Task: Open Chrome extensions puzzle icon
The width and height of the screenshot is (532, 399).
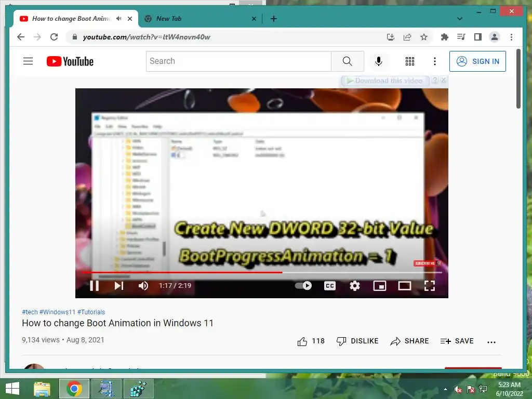Action: coord(445,37)
